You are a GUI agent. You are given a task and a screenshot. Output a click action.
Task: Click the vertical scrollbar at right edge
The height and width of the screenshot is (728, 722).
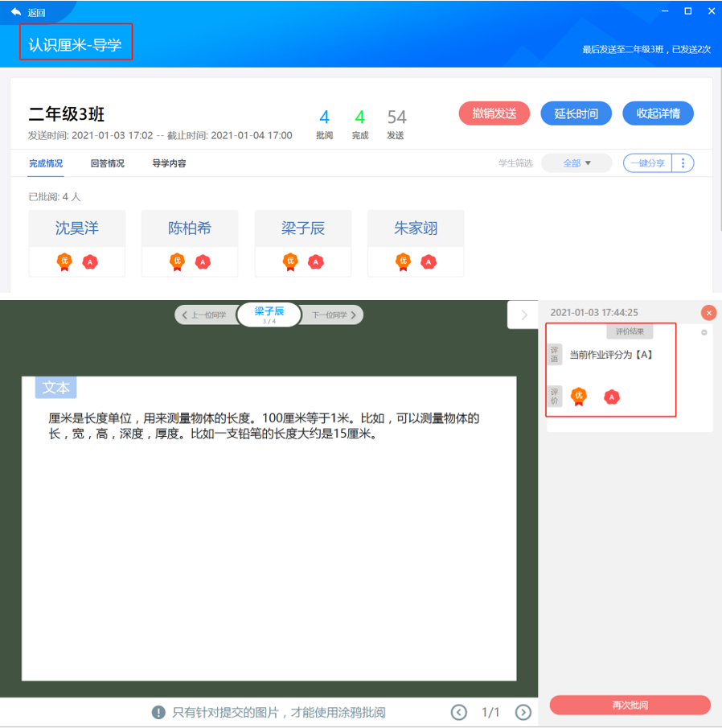pyautogui.click(x=720, y=149)
